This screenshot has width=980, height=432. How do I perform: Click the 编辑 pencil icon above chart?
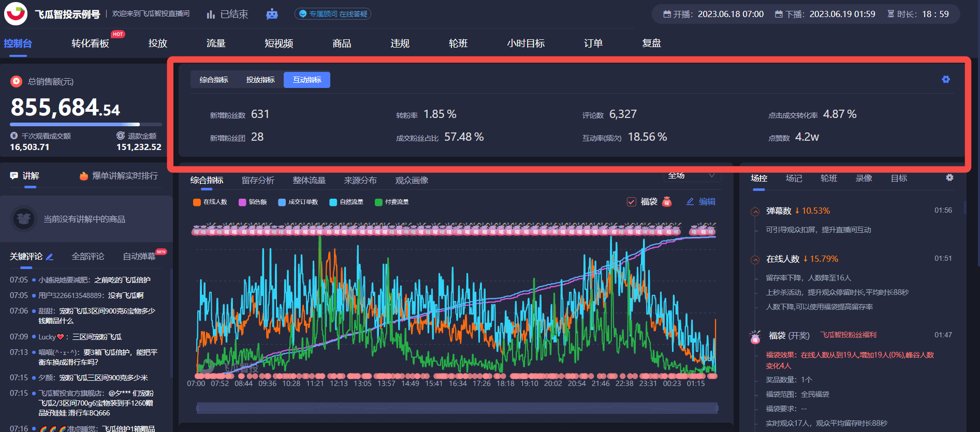(x=690, y=202)
